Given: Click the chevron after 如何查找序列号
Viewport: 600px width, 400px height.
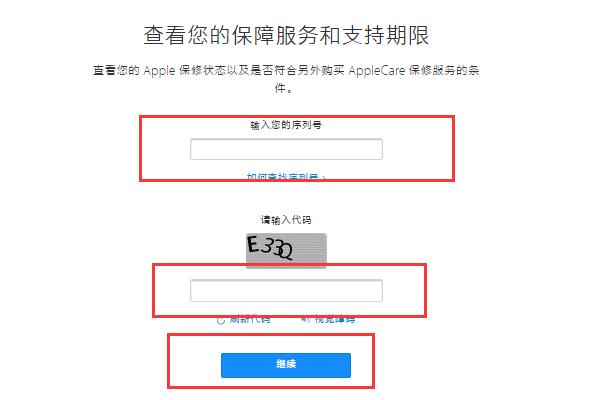Looking at the screenshot, I should (x=323, y=178).
